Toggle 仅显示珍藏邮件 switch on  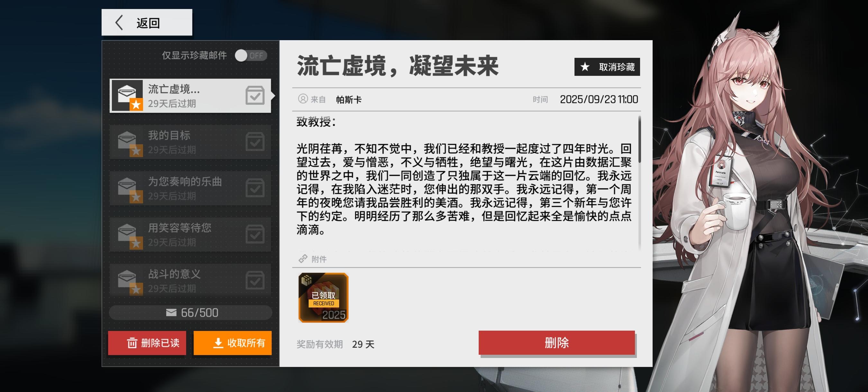[251, 56]
